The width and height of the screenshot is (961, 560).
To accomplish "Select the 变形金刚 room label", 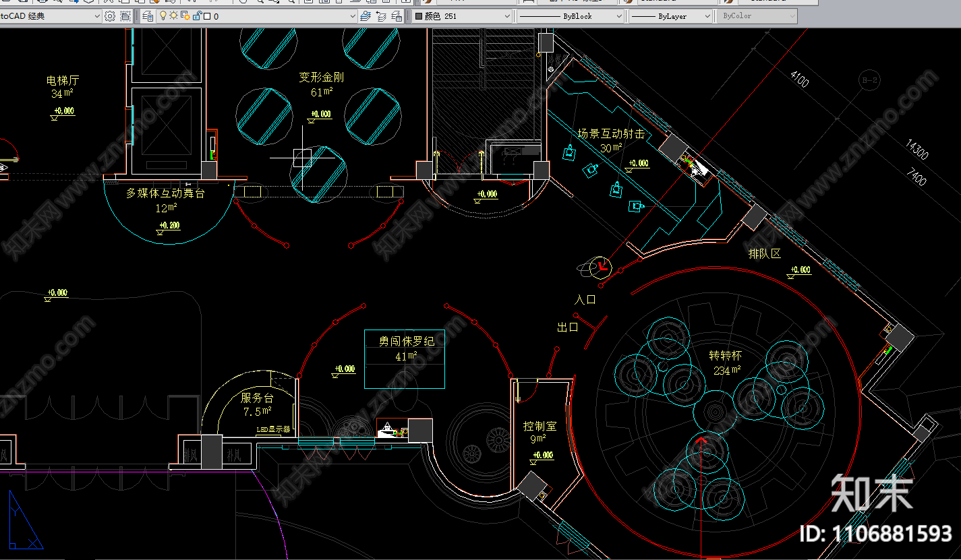I will [x=322, y=77].
